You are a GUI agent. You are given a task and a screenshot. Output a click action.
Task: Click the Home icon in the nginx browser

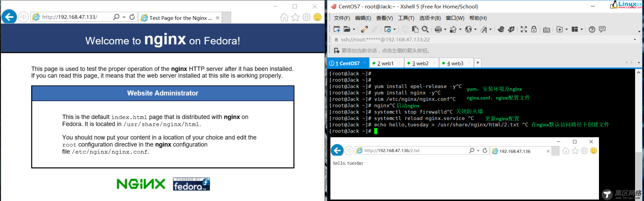point(284,17)
